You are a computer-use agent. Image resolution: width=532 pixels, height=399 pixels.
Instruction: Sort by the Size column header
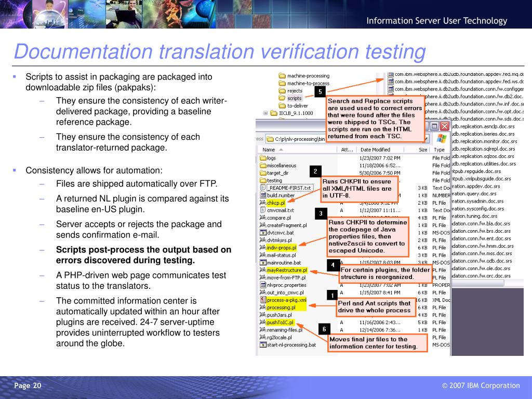(423, 149)
